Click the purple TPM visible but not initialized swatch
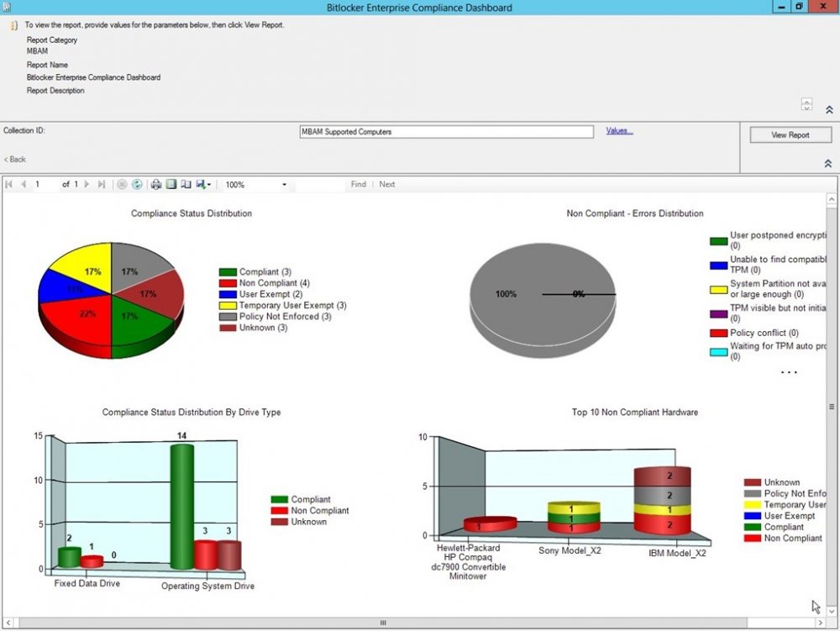 718,314
